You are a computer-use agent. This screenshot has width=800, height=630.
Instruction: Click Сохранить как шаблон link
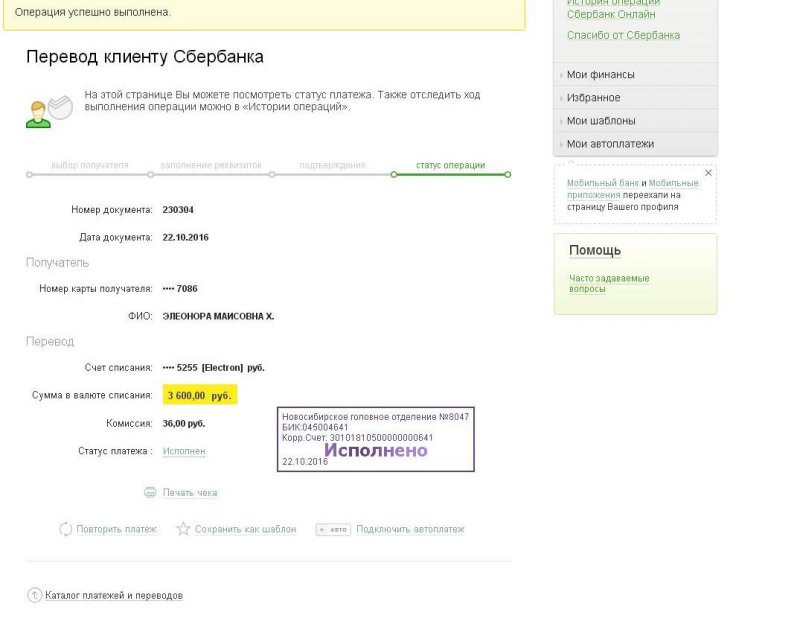tap(245, 529)
